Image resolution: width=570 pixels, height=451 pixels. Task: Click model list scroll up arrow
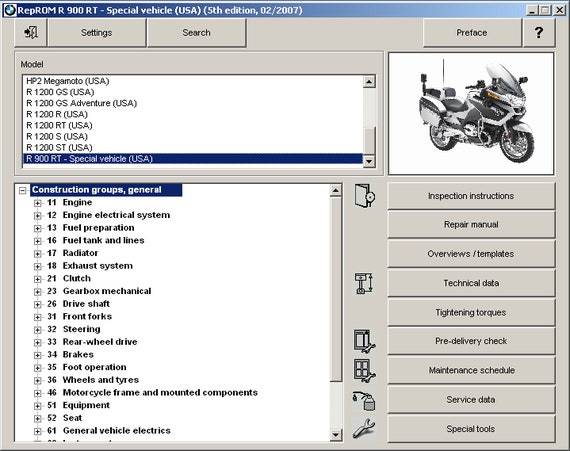point(369,82)
